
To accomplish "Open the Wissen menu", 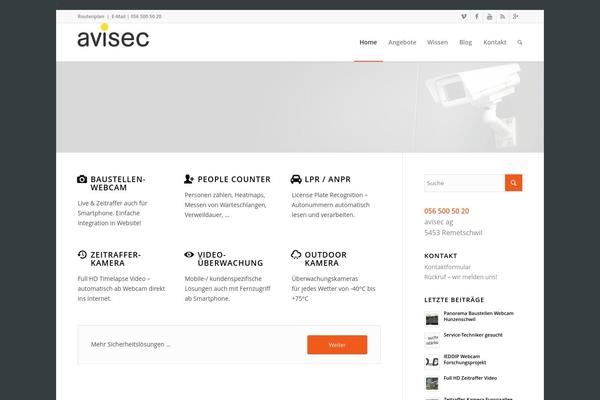I will (437, 42).
